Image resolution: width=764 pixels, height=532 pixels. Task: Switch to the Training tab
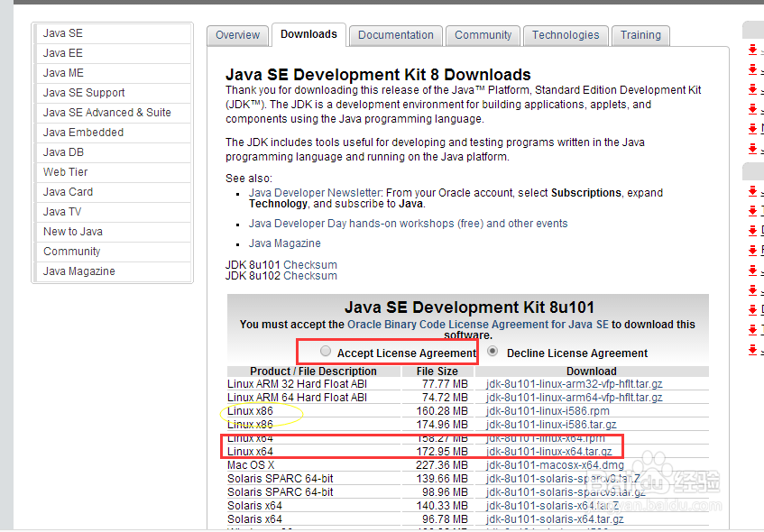[x=640, y=35]
